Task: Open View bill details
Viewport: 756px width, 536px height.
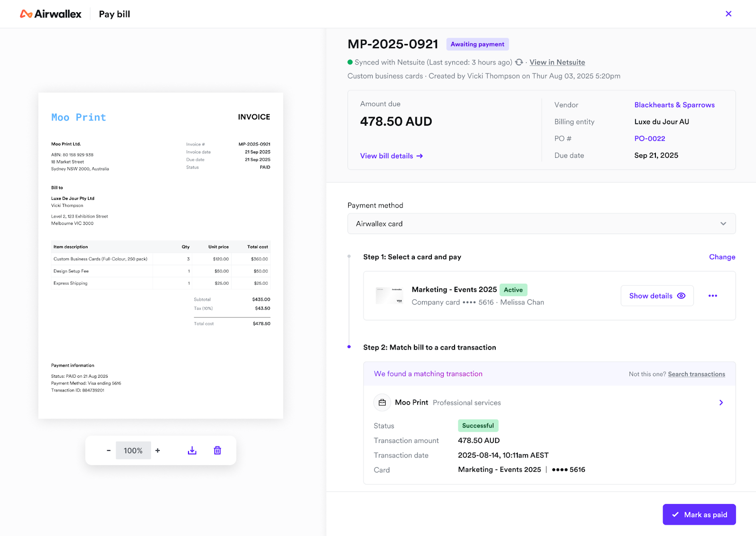Action: (x=391, y=156)
